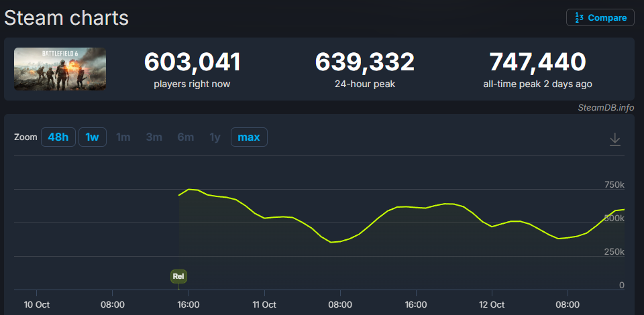Set the chart zoom to 48h
Screen dimensions: 644x315
[x=58, y=137]
